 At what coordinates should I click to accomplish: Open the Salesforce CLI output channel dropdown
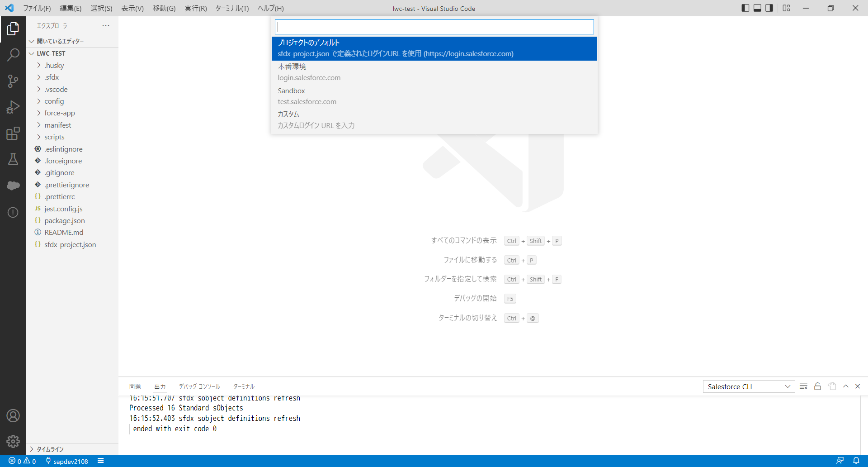(x=749, y=386)
